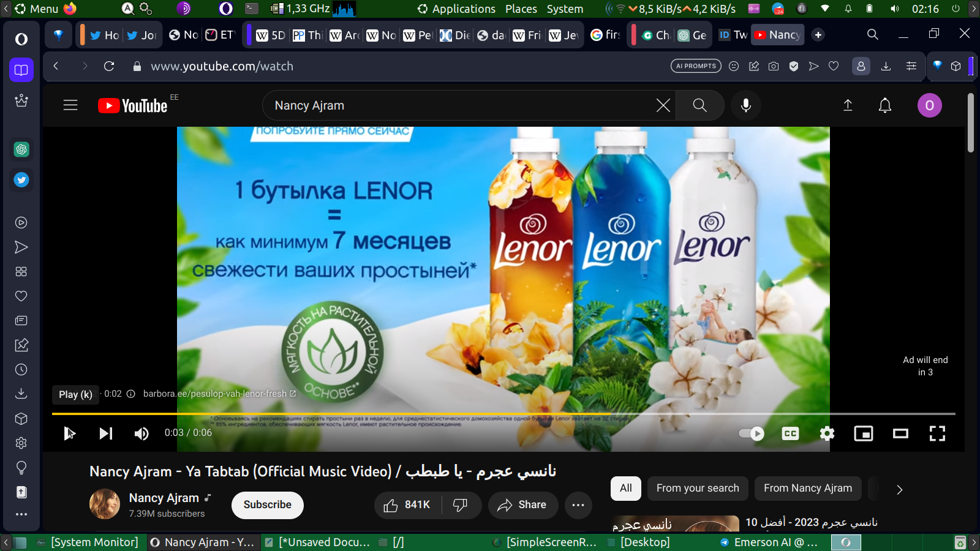Open the main Menu in the panel

coord(37,9)
